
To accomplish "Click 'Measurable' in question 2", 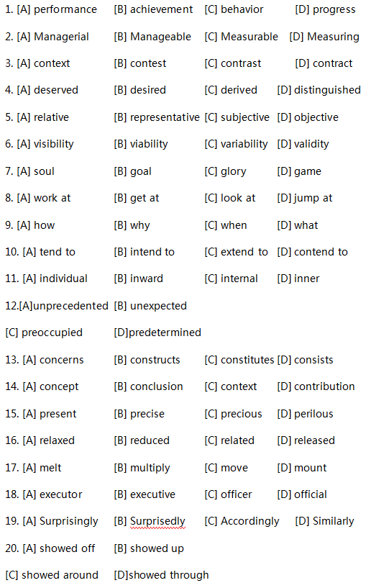I will (x=250, y=37).
